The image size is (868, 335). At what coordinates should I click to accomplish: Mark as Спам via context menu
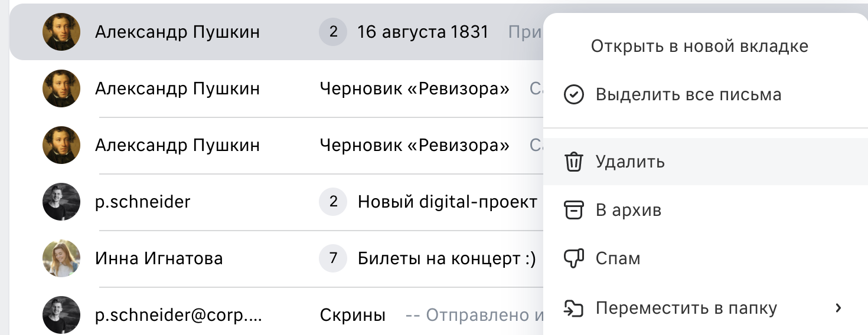pyautogui.click(x=618, y=258)
